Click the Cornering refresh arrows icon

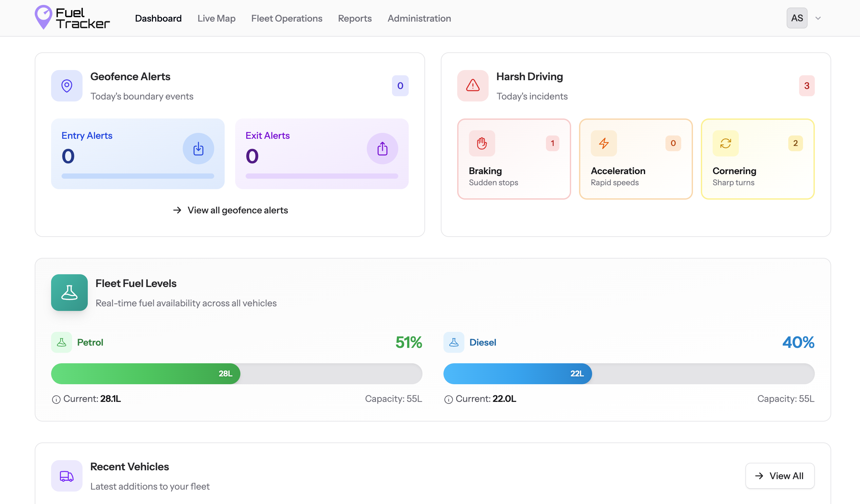click(x=725, y=143)
